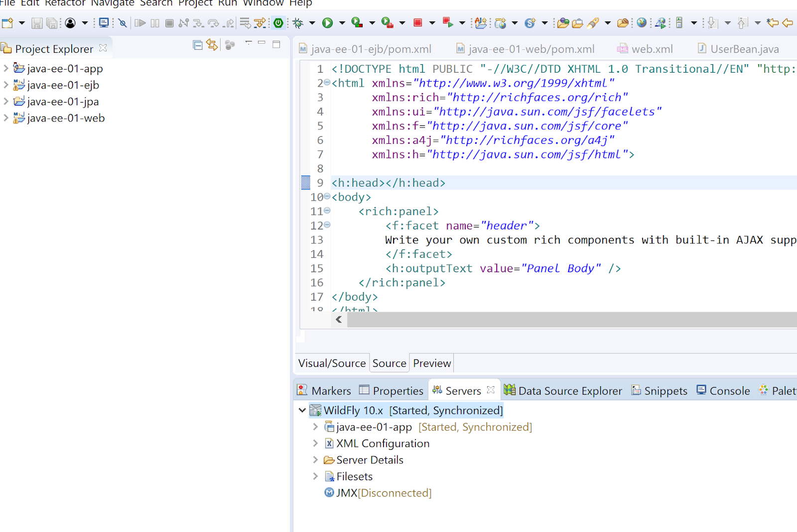Image resolution: width=797 pixels, height=532 pixels.
Task: Fold the body element on line 10
Action: pyautogui.click(x=327, y=197)
